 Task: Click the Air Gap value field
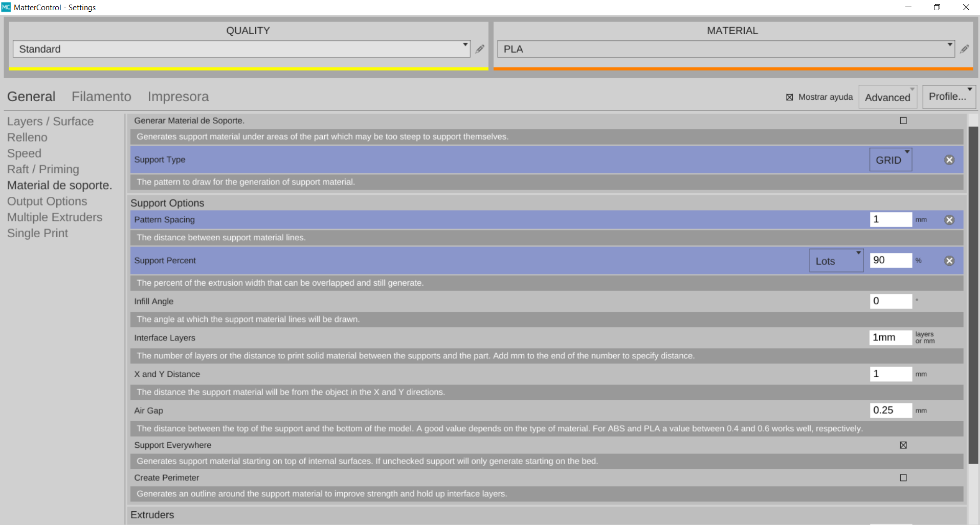click(890, 410)
